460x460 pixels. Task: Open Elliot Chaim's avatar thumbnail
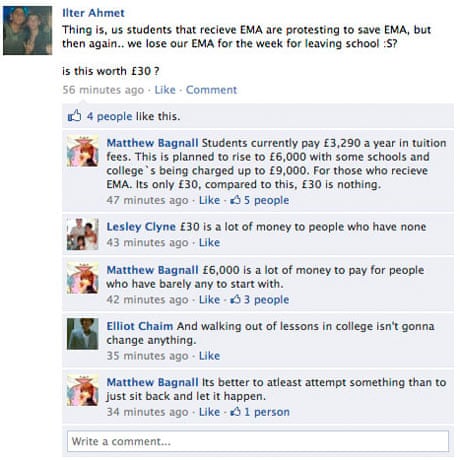click(82, 334)
